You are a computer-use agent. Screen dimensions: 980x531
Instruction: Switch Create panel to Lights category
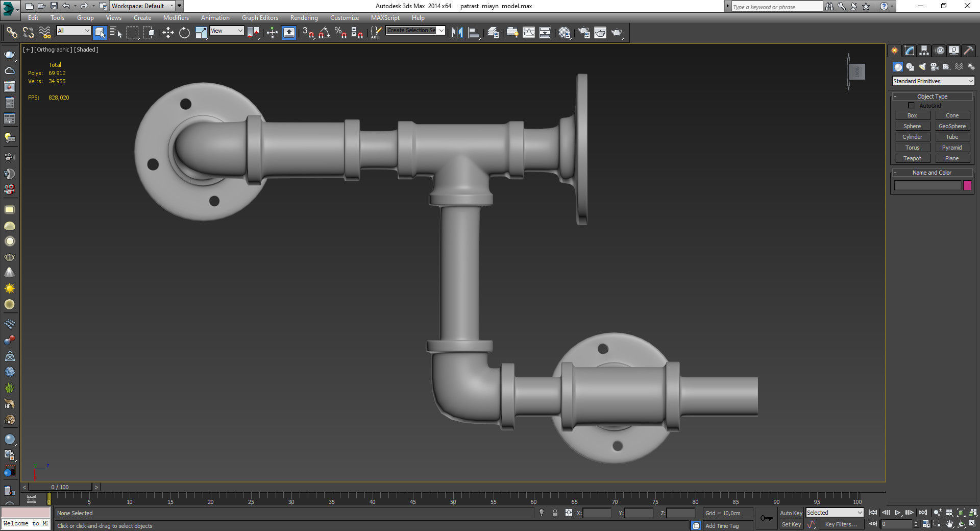click(x=922, y=67)
